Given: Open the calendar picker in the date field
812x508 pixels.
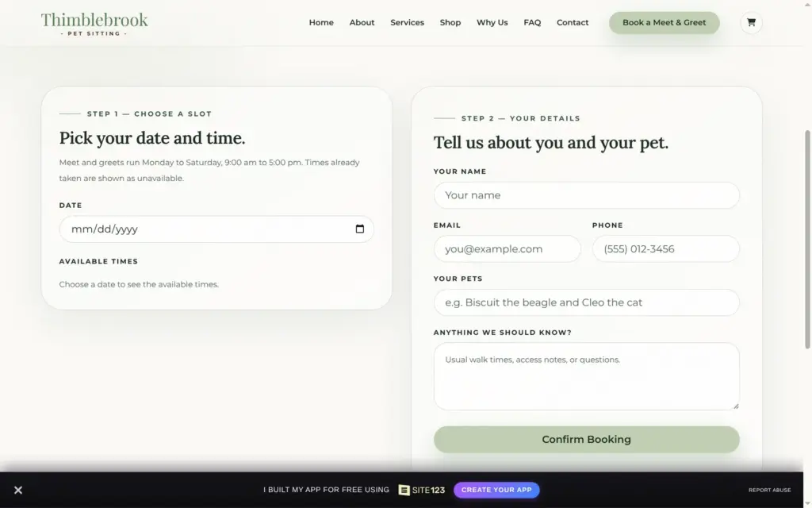Looking at the screenshot, I should pos(360,229).
